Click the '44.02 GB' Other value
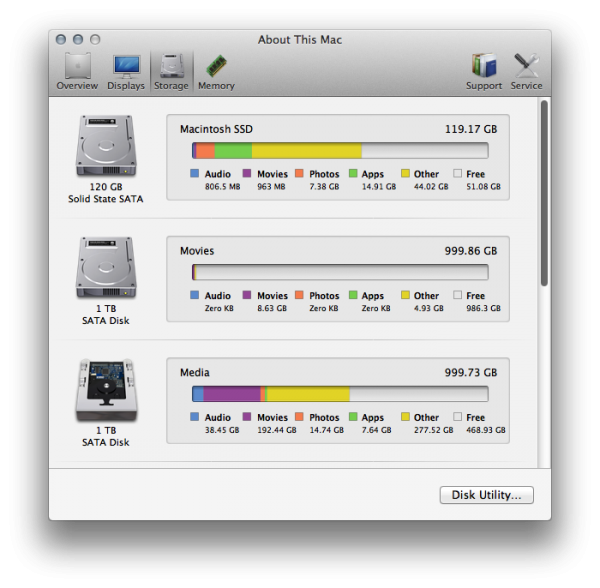This screenshot has width=600, height=588. pyautogui.click(x=431, y=187)
